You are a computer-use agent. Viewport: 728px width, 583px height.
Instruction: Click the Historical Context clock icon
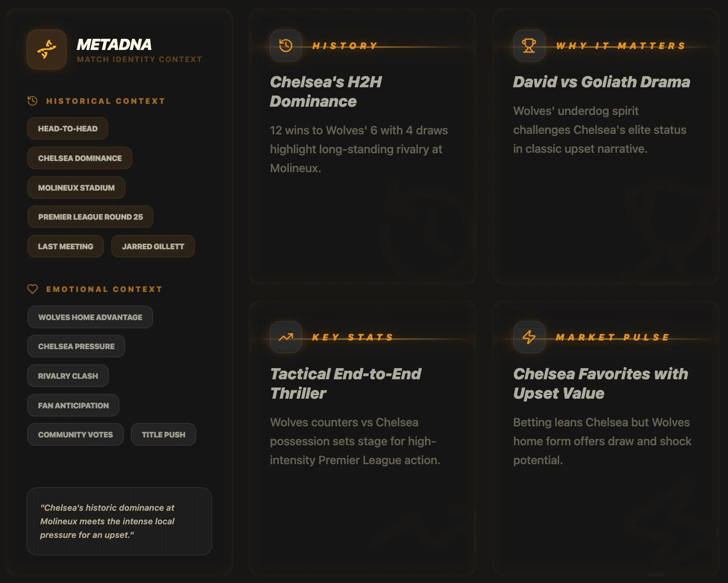pos(33,101)
